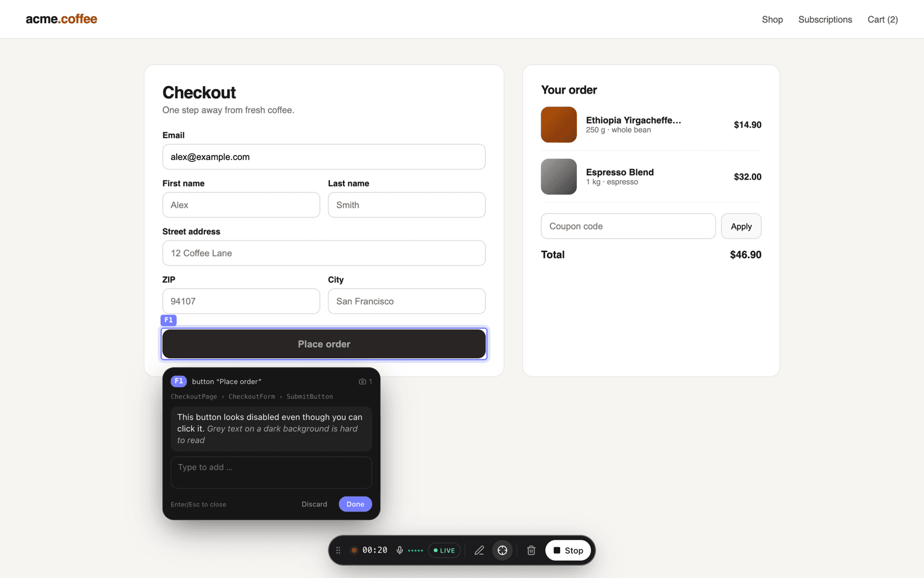Click the drag handle on recording toolbar
Viewport: 924px width, 578px height.
coord(338,550)
